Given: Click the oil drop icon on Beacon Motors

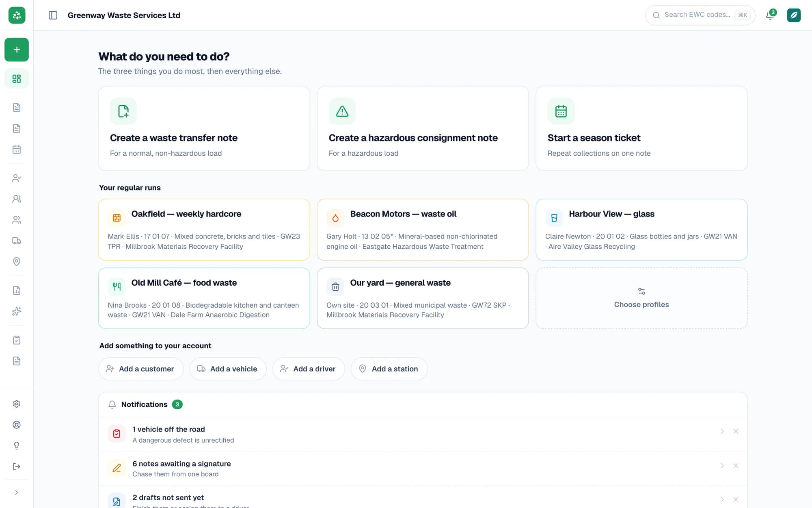Looking at the screenshot, I should pos(335,218).
